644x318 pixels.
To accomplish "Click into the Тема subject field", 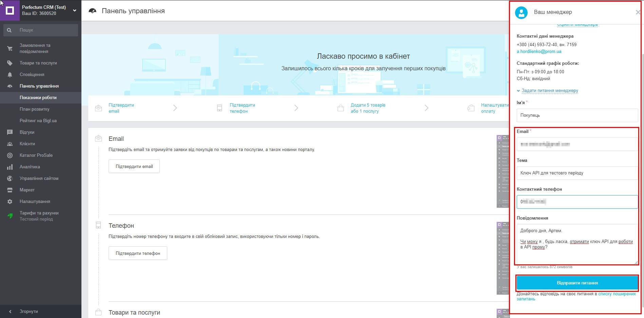I will pos(577,173).
